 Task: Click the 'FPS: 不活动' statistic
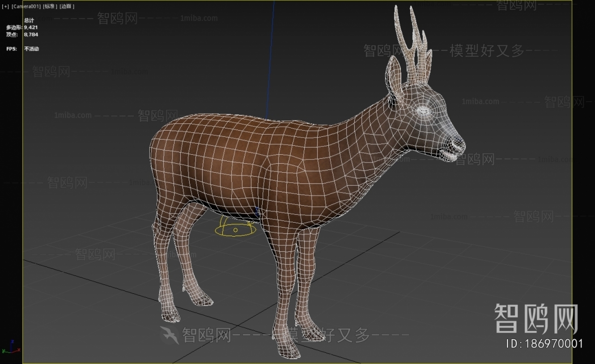pos(22,49)
